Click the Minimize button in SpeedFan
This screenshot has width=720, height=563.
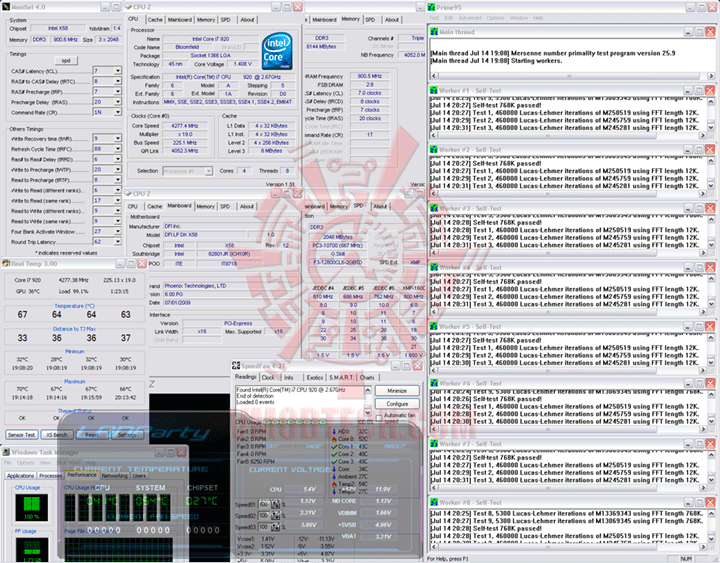(397, 391)
